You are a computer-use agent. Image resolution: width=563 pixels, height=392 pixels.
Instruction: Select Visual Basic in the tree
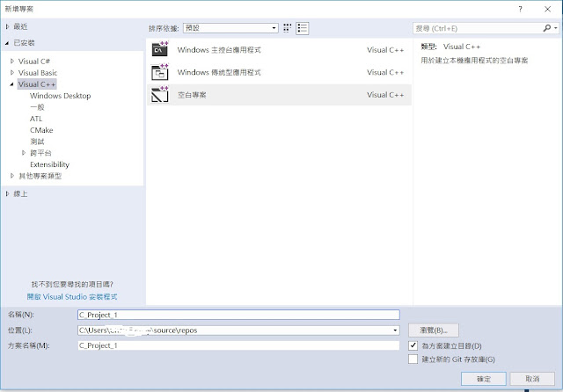(x=38, y=73)
